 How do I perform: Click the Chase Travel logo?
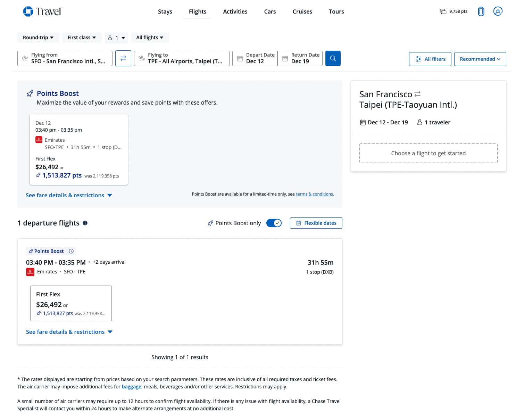(42, 11)
